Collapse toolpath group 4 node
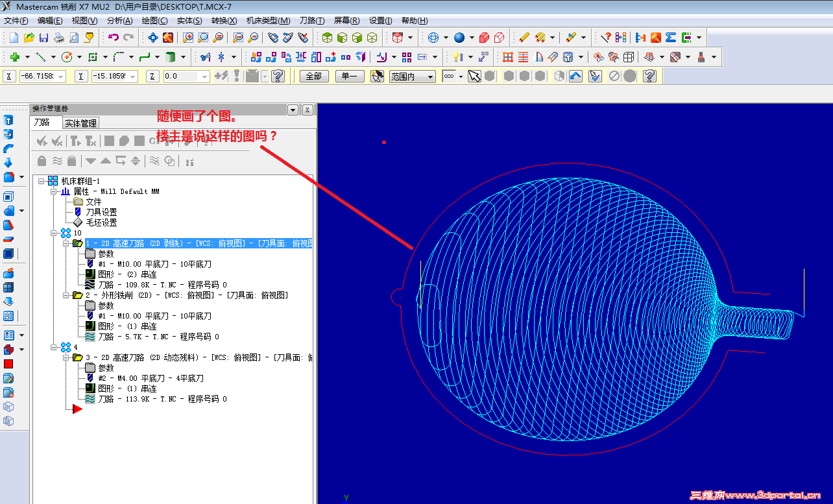The width and height of the screenshot is (833, 504). click(x=53, y=347)
